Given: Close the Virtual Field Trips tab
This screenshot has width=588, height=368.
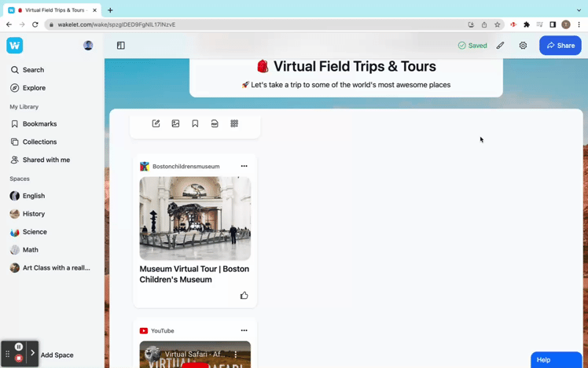Looking at the screenshot, I should [94, 10].
